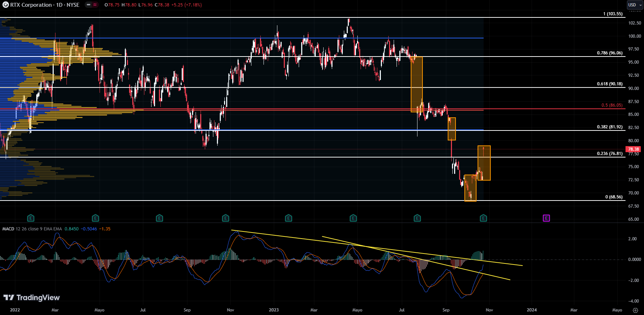Select the MACD indicator legend title
Screen dimensions: 644x315
(x=8, y=229)
